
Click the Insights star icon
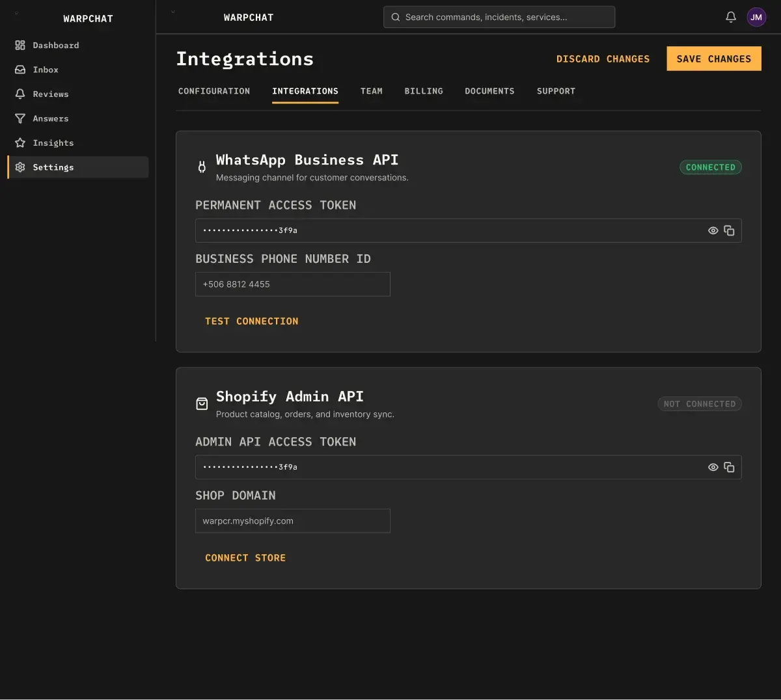point(20,143)
